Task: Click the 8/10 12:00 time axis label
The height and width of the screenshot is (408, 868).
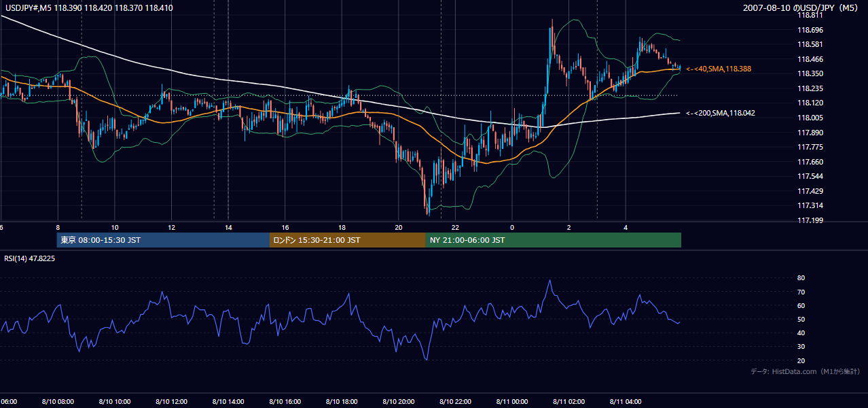Action: (171, 402)
